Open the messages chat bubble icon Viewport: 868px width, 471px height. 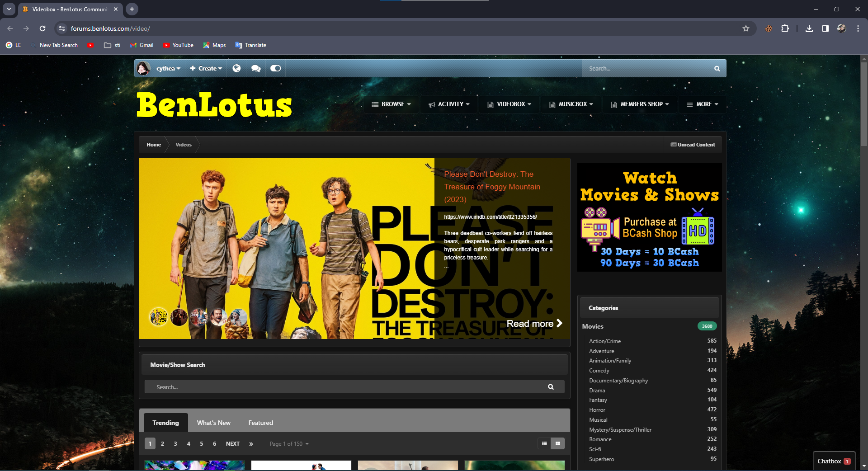(256, 68)
